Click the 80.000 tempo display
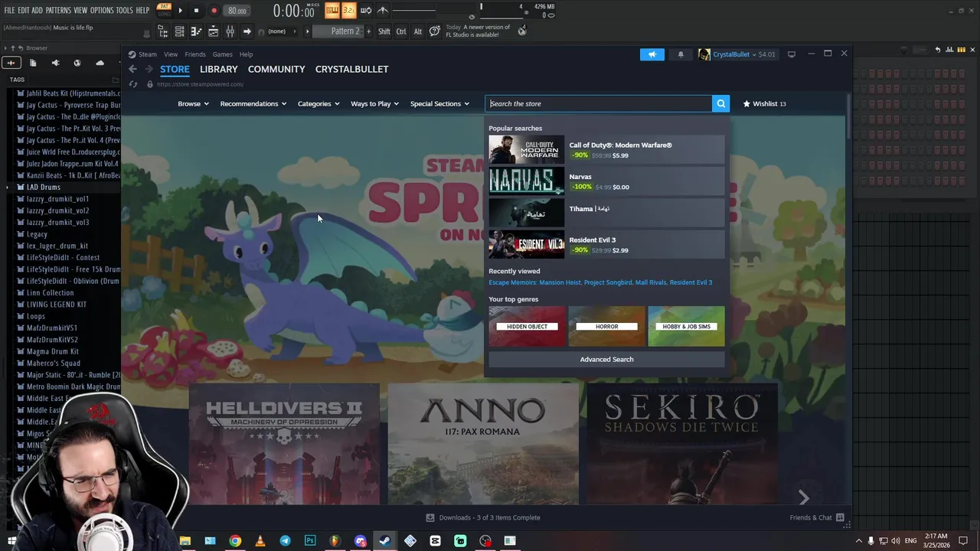The height and width of the screenshot is (551, 980). (x=237, y=11)
